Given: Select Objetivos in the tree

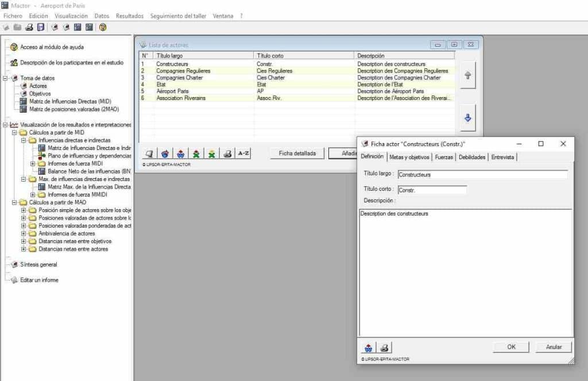Looking at the screenshot, I should pos(40,94).
